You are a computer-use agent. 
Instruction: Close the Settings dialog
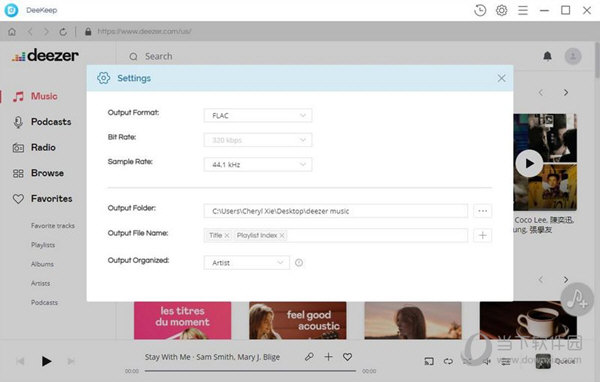tap(501, 78)
